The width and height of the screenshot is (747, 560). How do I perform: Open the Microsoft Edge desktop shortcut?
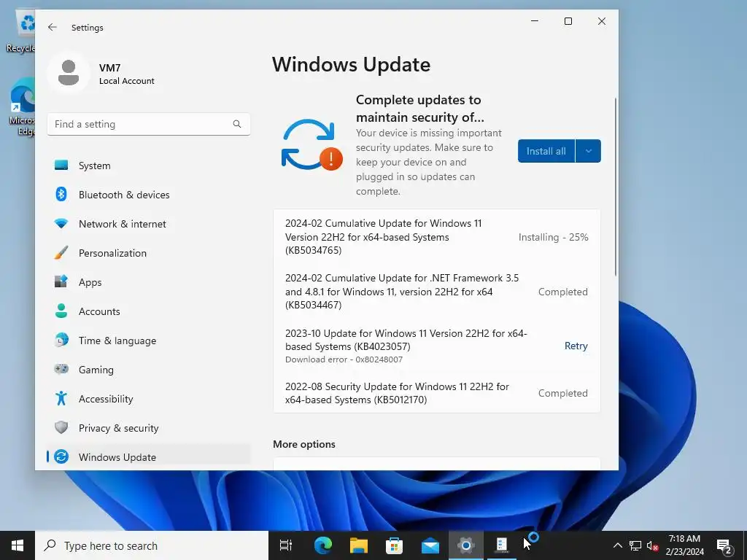[x=21, y=107]
